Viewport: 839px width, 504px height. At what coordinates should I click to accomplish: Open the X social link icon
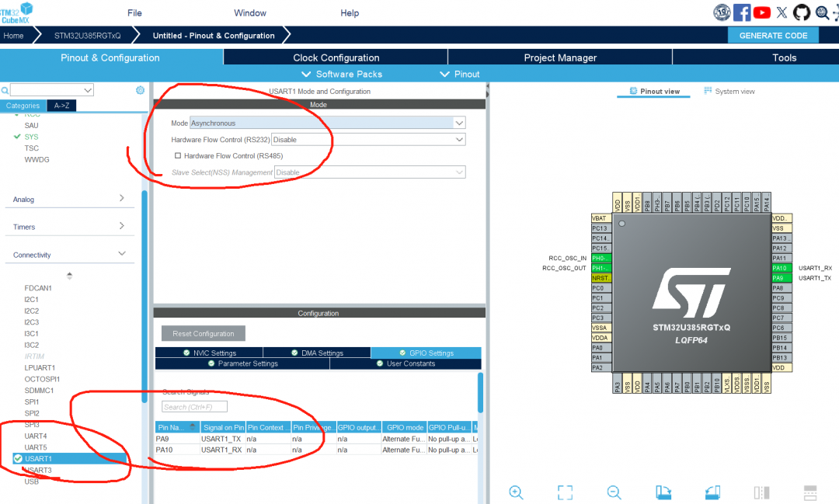coord(782,12)
